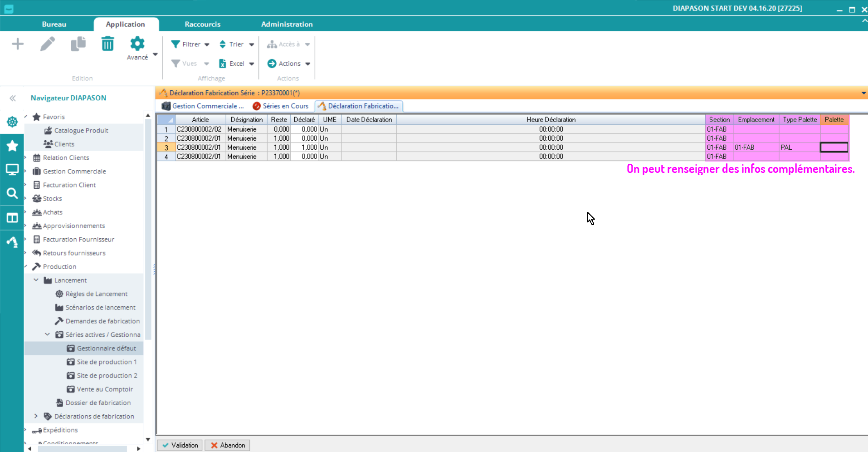
Task: Switch to the Administration ribbon tab
Action: [287, 24]
